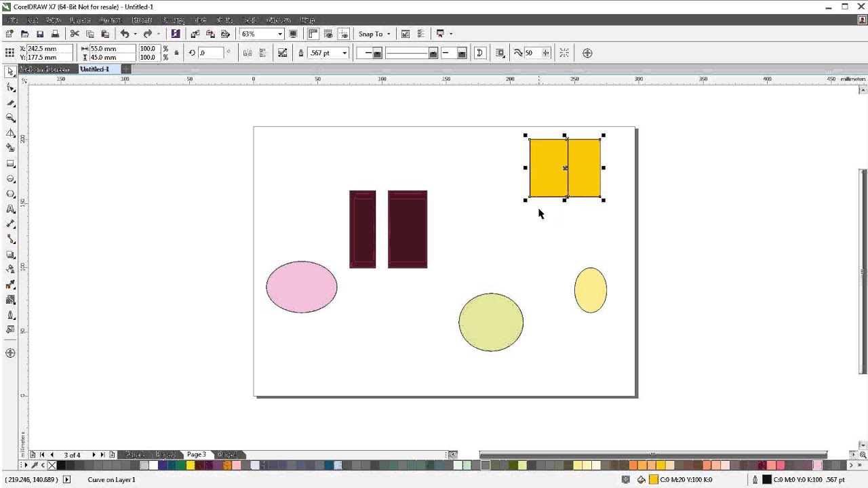Viewport: 868px width, 488px height.
Task: Open the Help menu
Action: tap(307, 20)
